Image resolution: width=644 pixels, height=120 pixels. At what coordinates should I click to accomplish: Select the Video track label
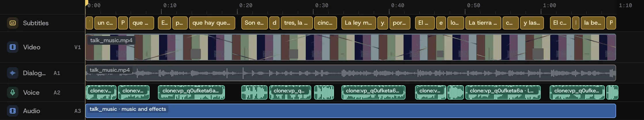click(x=32, y=47)
